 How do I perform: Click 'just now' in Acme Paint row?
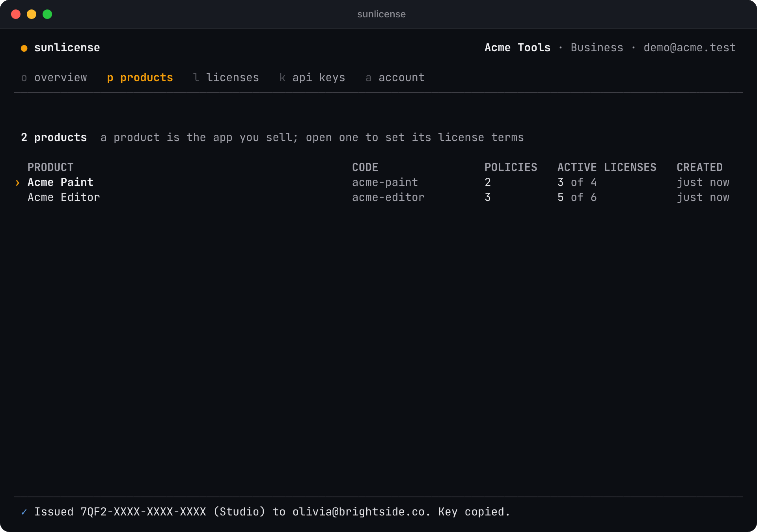pyautogui.click(x=703, y=182)
